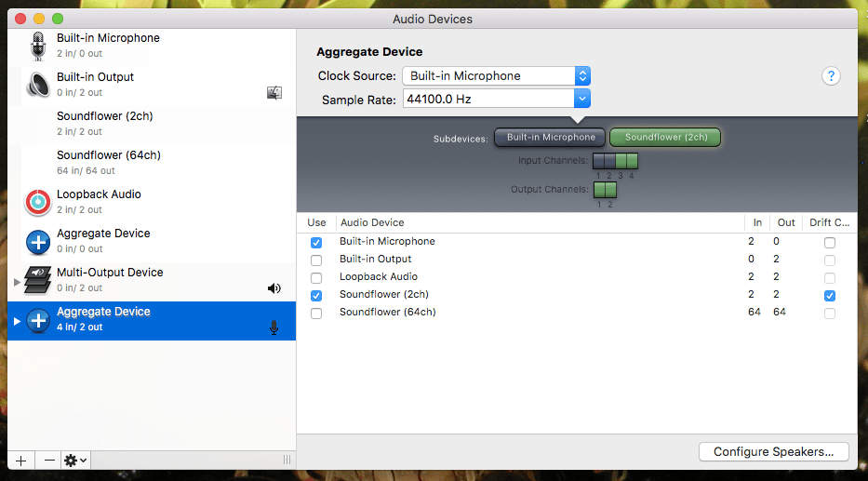Click Configure Speakers button

click(x=773, y=451)
